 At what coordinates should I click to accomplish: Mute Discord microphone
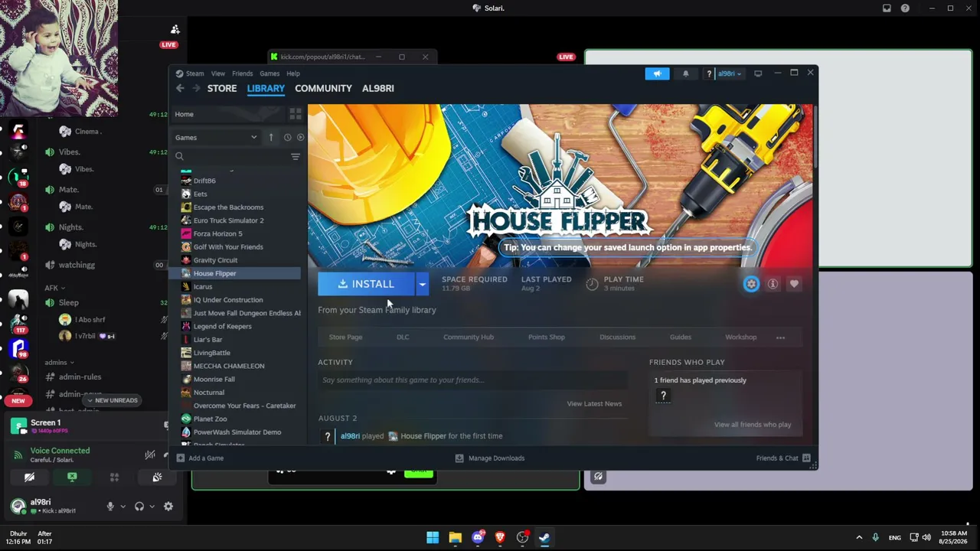pos(110,507)
